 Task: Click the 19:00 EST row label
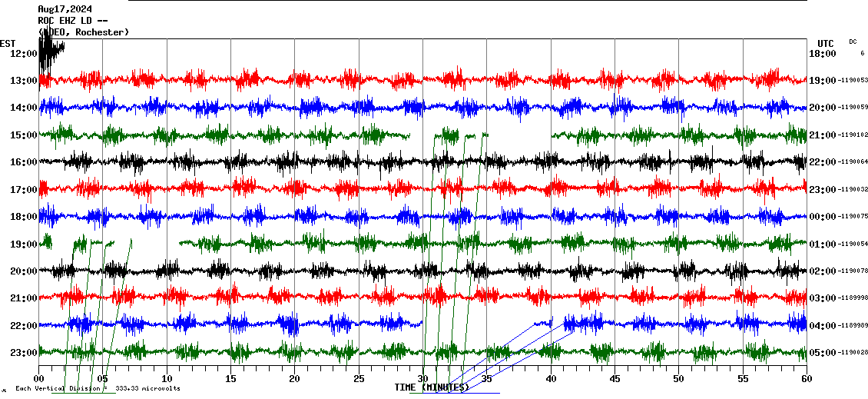24,244
